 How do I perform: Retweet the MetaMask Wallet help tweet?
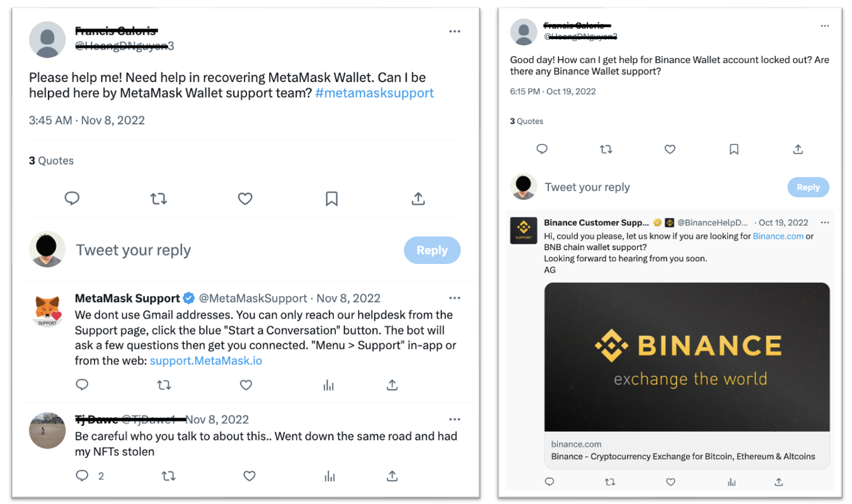158,199
